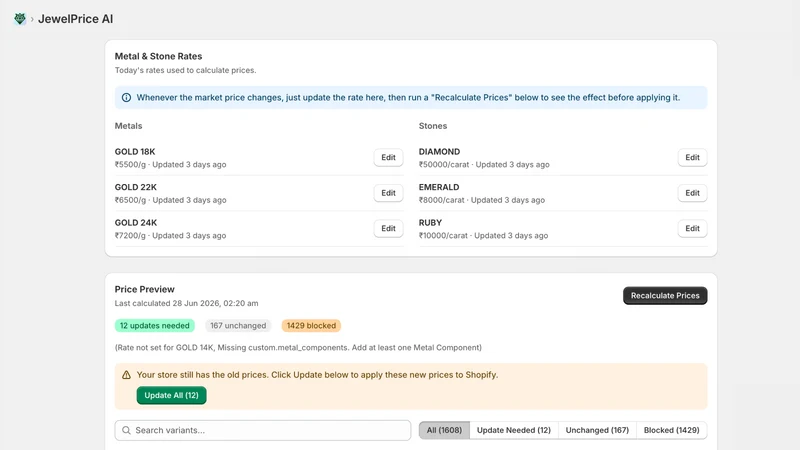The height and width of the screenshot is (450, 800).
Task: Click the GOLD 24K metal name
Action: (x=136, y=222)
